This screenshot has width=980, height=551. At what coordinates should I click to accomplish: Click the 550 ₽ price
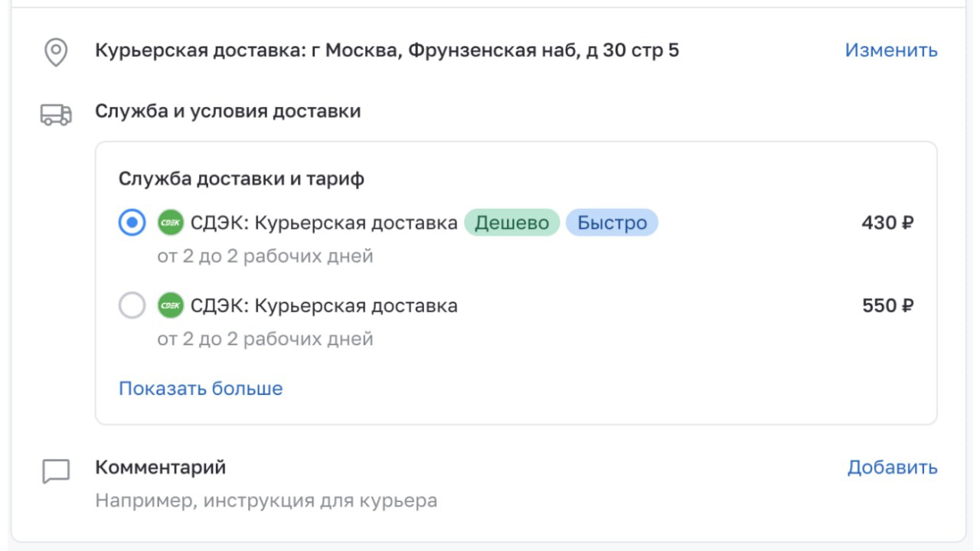click(x=887, y=306)
